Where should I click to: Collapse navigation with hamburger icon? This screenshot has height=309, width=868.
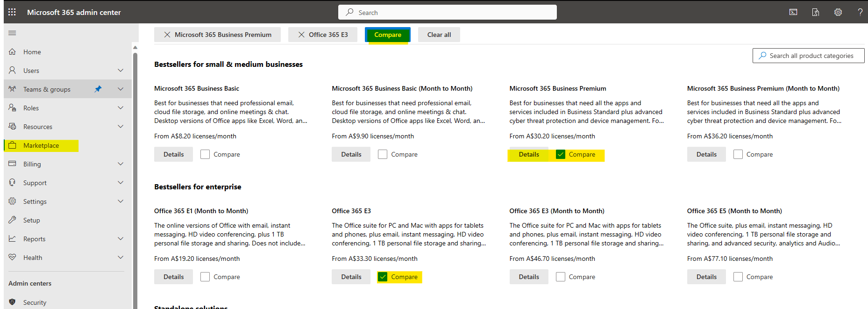pyautogui.click(x=12, y=33)
